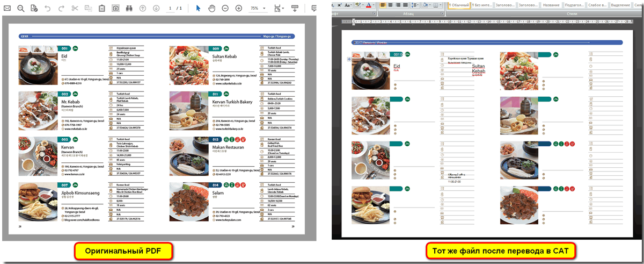Image resolution: width=644 pixels, height=264 pixels.
Task: Open the font color dropdown arrow
Action: click(374, 4)
